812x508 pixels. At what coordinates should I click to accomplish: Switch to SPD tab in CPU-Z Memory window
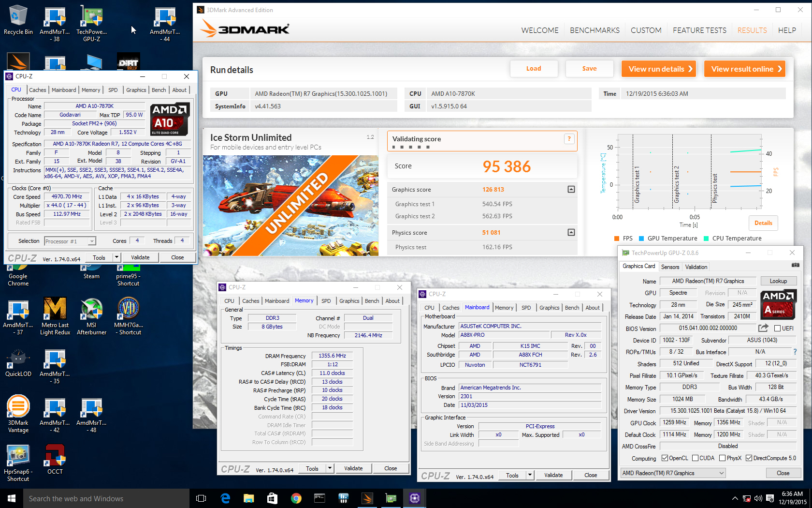(x=326, y=301)
